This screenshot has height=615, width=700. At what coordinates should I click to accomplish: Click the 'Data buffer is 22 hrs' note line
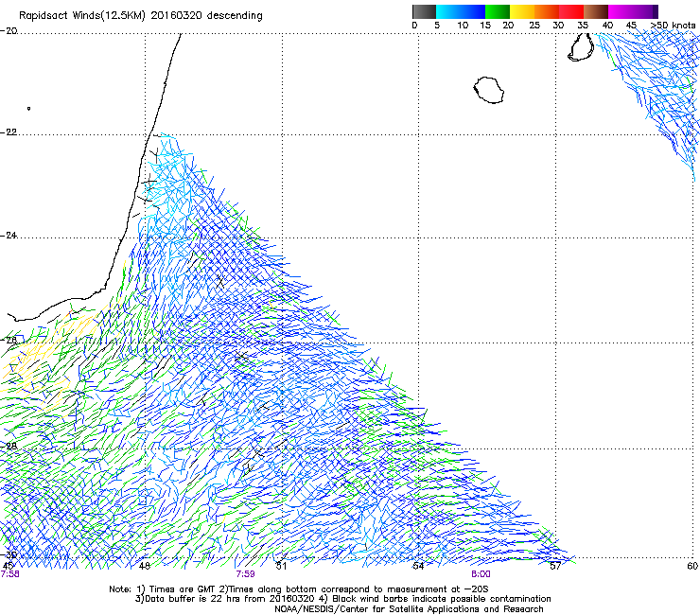[342, 599]
